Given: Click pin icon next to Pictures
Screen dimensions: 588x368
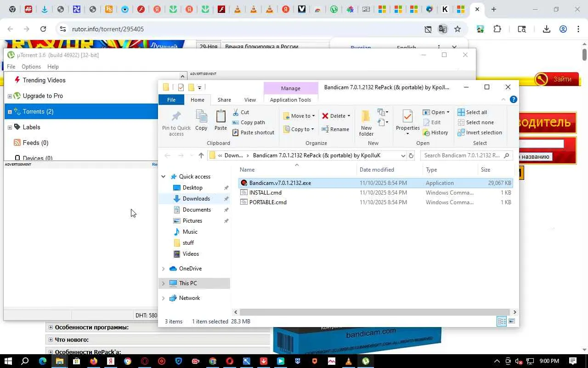Looking at the screenshot, I should [x=226, y=221].
